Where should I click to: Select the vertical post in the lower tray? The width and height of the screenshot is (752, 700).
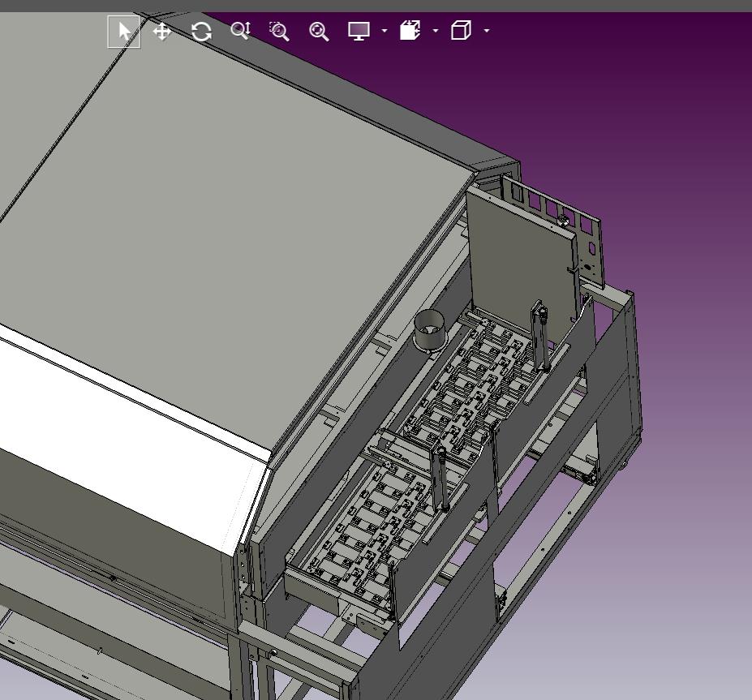pos(440,479)
